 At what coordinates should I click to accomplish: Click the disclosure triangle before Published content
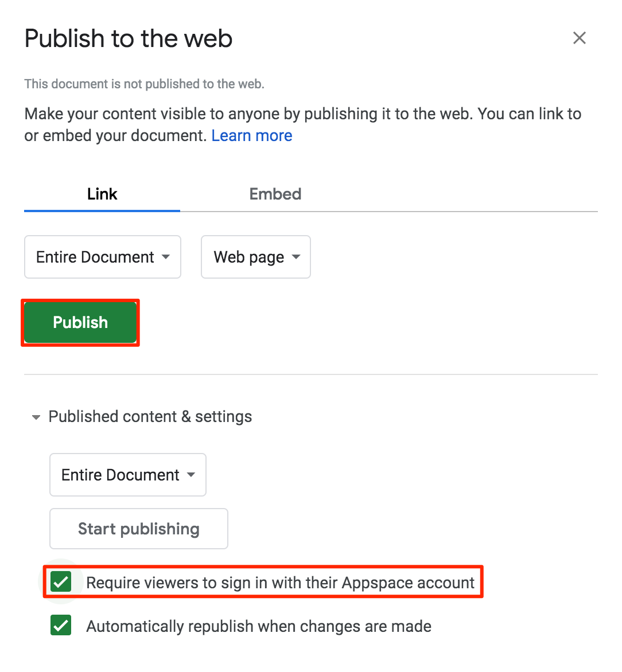click(37, 417)
